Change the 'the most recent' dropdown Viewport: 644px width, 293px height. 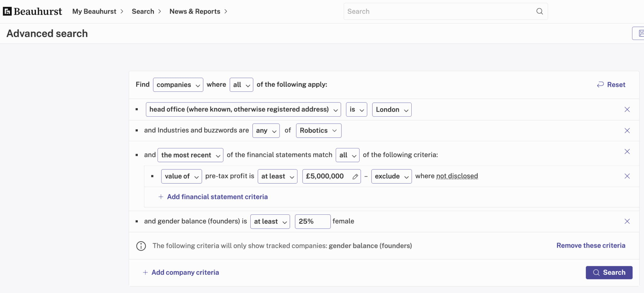point(190,155)
